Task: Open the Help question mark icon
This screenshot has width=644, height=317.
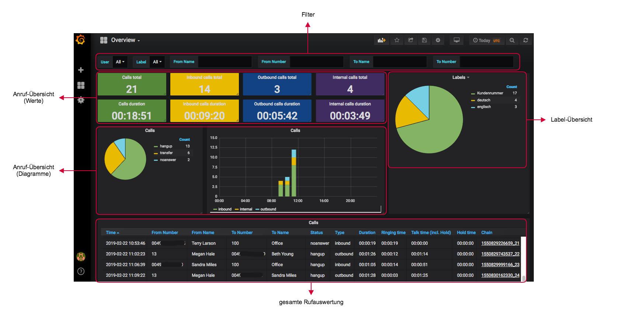Action: pyautogui.click(x=81, y=271)
